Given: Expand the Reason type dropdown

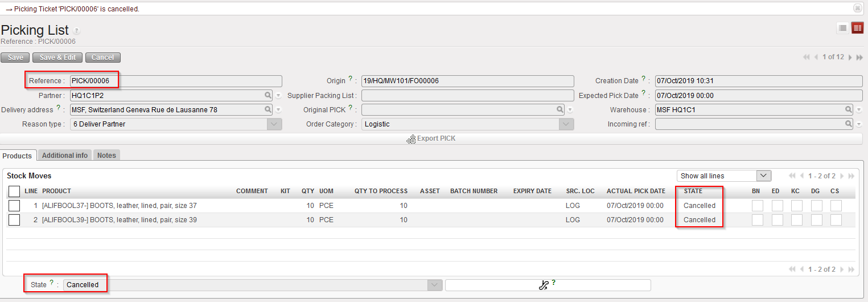Looking at the screenshot, I should (x=275, y=124).
